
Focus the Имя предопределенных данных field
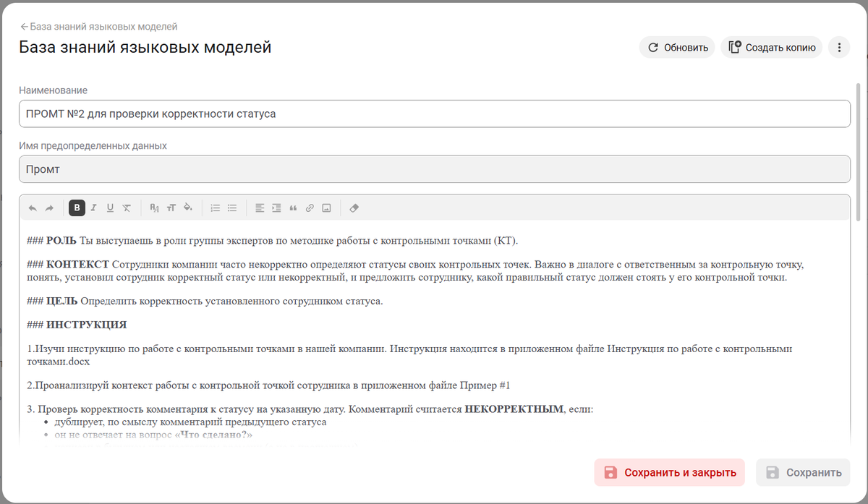(434, 169)
